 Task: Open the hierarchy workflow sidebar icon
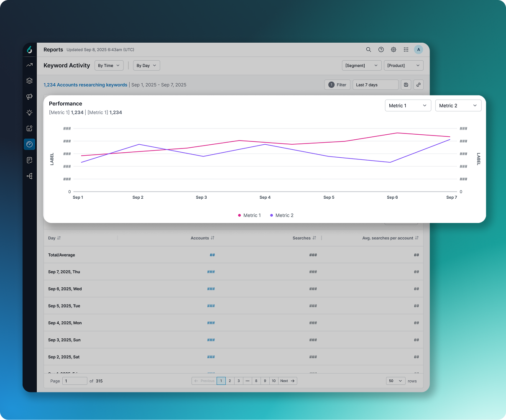(x=29, y=176)
